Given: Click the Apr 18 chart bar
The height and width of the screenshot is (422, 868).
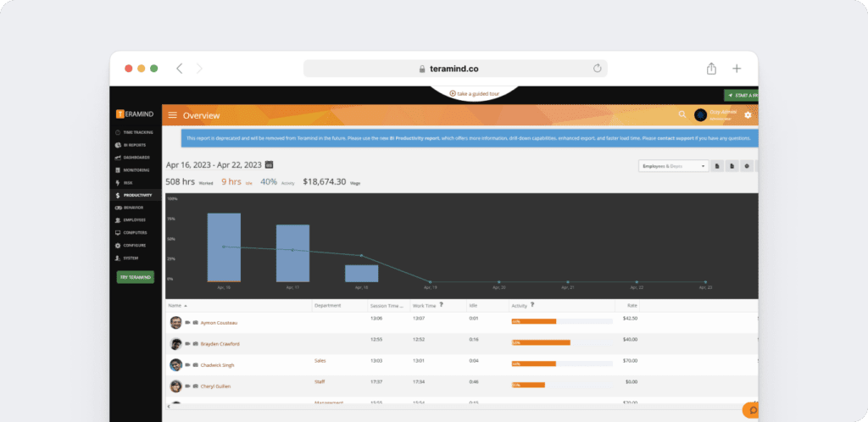Looking at the screenshot, I should pos(361,273).
